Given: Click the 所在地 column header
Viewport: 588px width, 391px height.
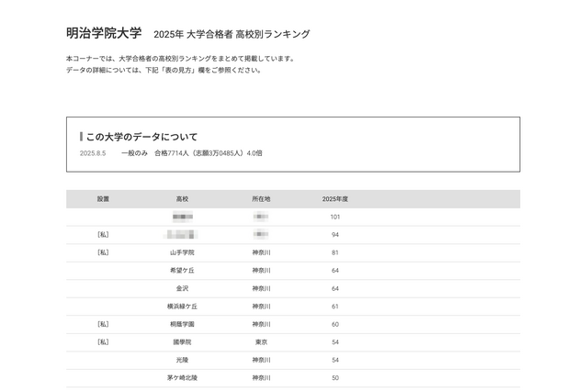Looking at the screenshot, I should point(261,199).
